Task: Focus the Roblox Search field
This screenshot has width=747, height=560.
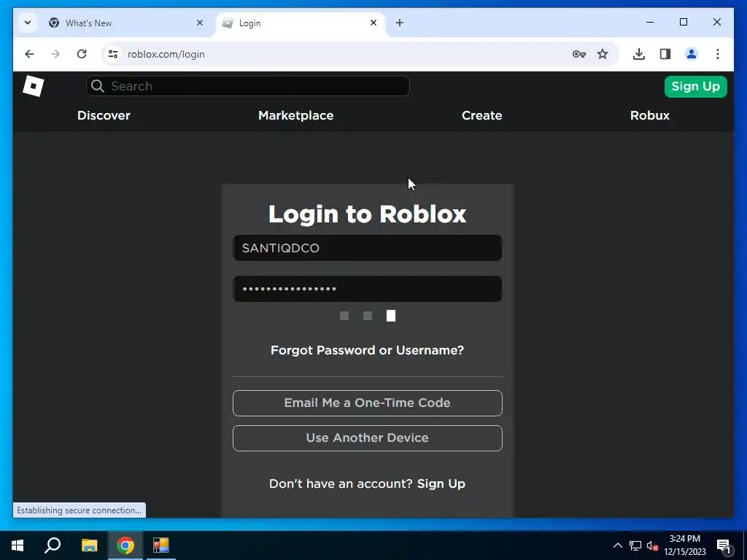Action: (248, 86)
